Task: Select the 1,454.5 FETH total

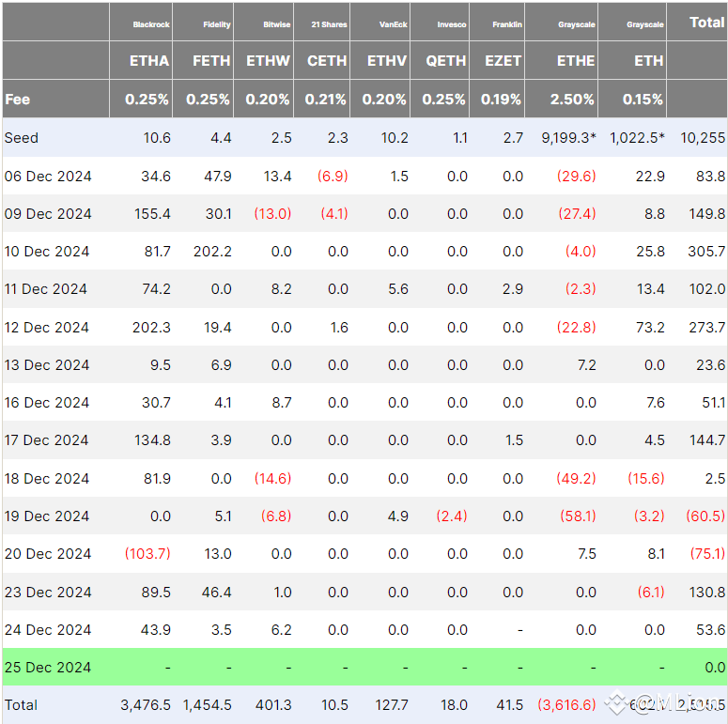Action: pyautogui.click(x=207, y=705)
